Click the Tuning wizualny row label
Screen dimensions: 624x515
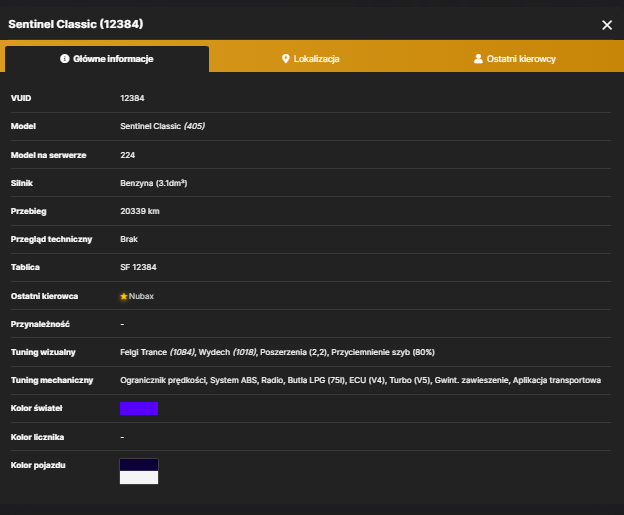pos(43,352)
